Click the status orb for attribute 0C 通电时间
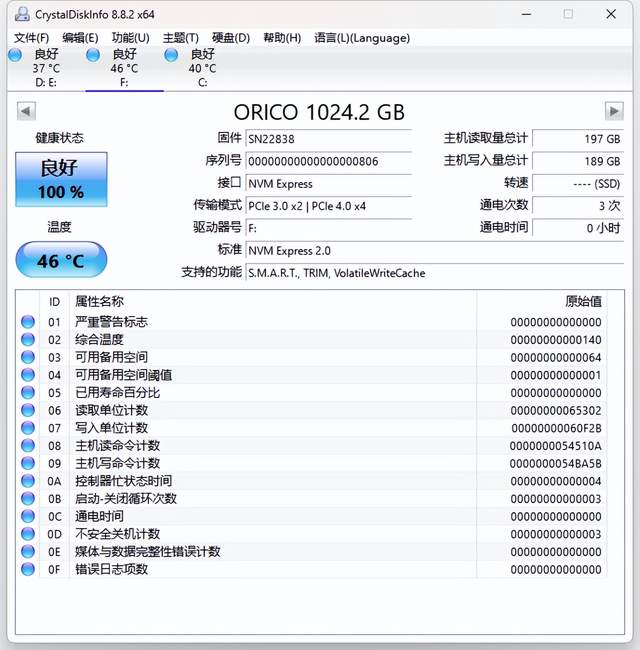 tap(28, 516)
